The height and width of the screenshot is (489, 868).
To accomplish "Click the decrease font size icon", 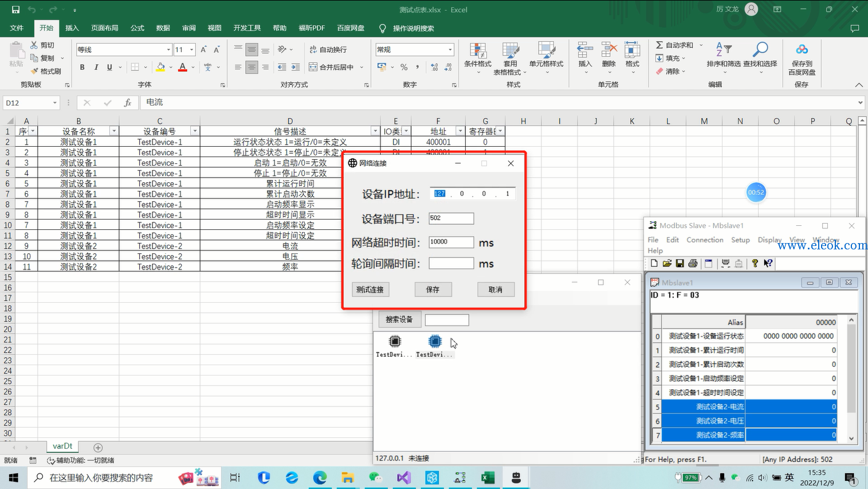I will pos(217,50).
